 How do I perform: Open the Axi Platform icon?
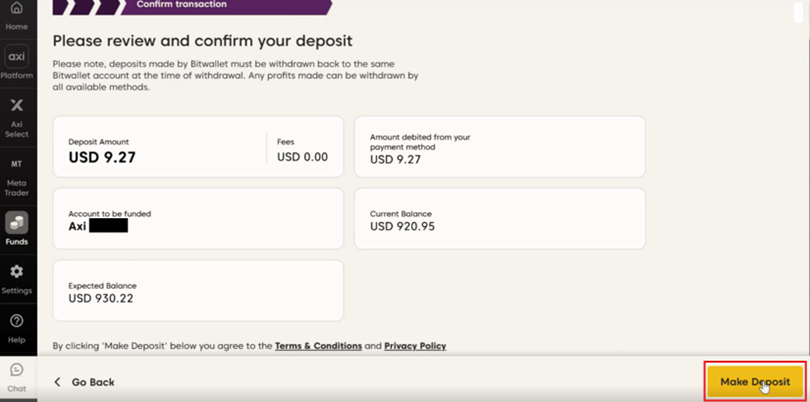[17, 58]
